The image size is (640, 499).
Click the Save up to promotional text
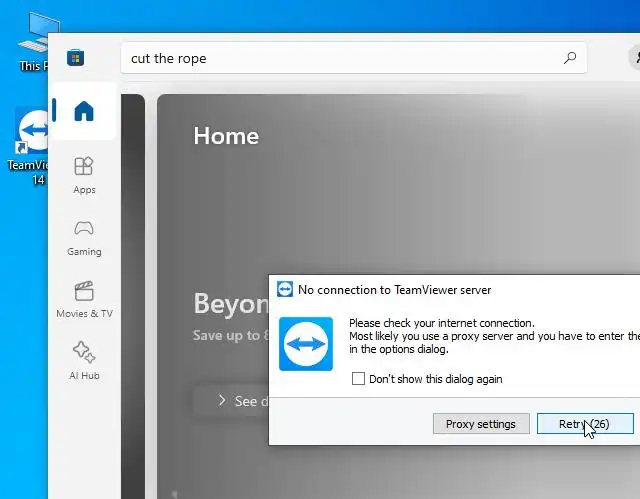tap(231, 335)
